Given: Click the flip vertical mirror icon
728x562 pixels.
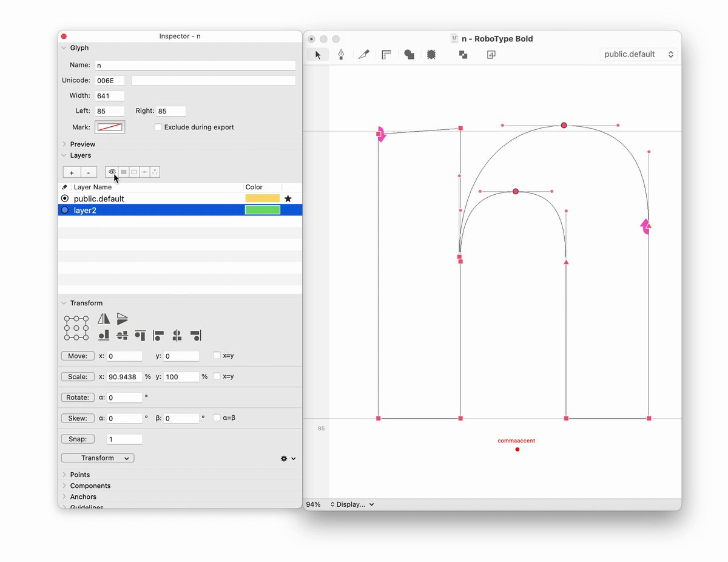Looking at the screenshot, I should (x=123, y=319).
